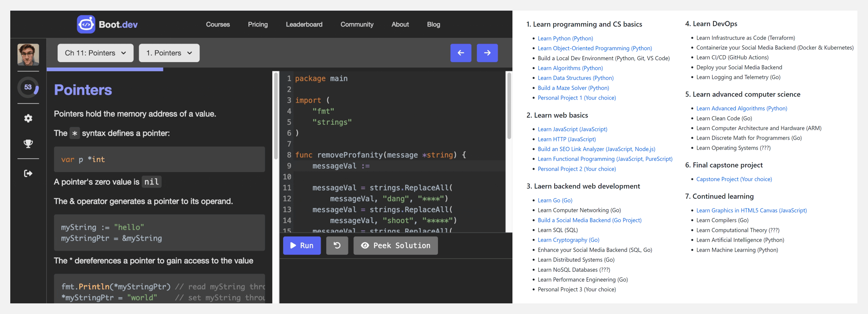
Task: Click '4. Learn DevOps' section heading
Action: pyautogui.click(x=711, y=24)
